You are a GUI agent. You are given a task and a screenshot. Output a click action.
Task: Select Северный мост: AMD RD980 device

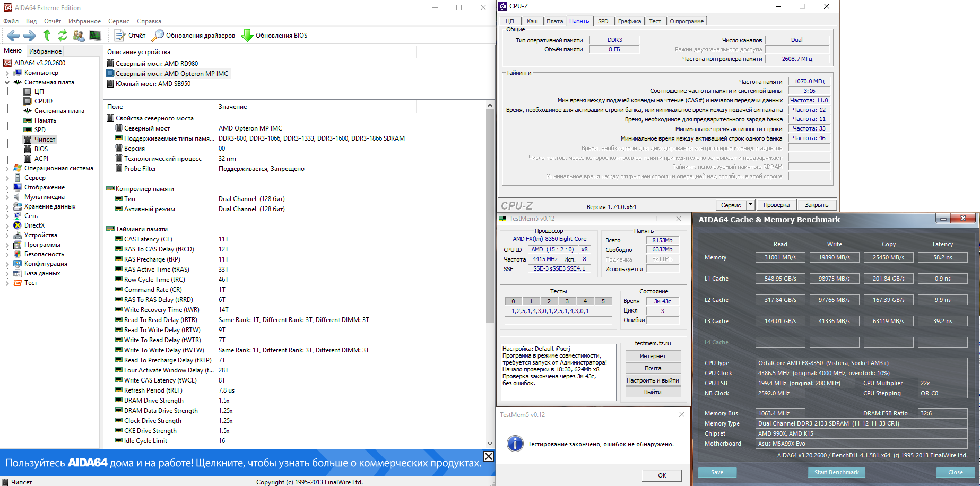157,64
